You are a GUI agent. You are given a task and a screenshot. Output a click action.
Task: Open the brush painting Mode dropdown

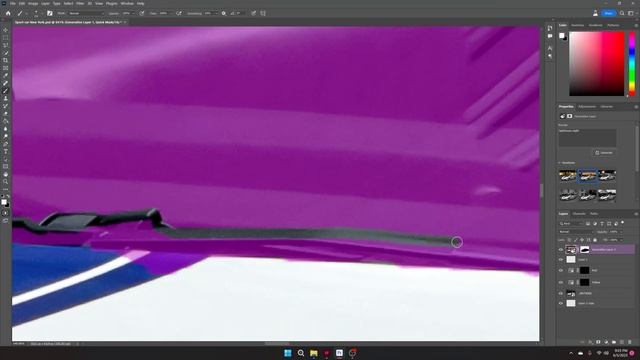click(86, 13)
